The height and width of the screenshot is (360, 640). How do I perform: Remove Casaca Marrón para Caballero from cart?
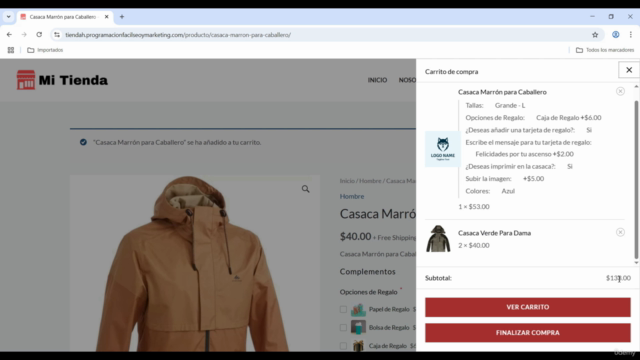coord(620,91)
